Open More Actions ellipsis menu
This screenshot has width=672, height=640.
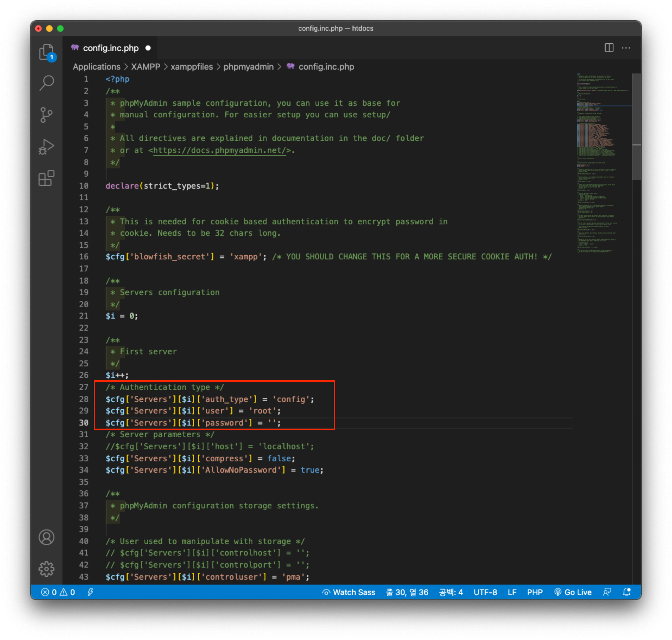pos(626,48)
